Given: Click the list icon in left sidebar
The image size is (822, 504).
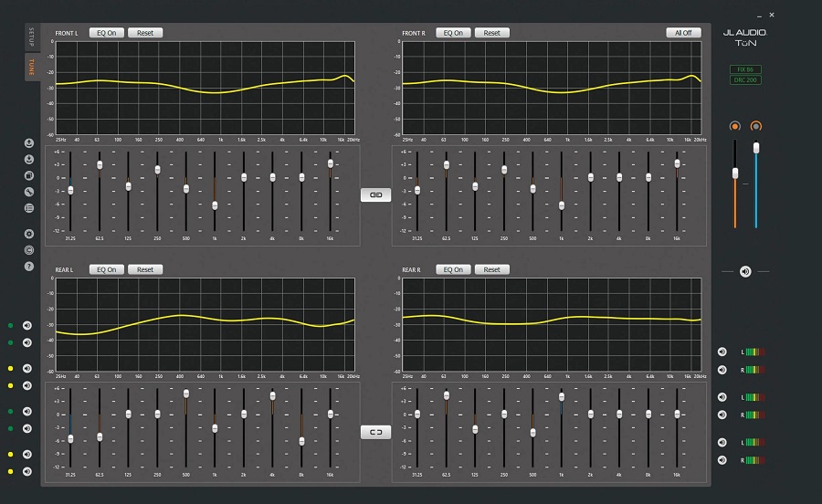Looking at the screenshot, I should [29, 208].
